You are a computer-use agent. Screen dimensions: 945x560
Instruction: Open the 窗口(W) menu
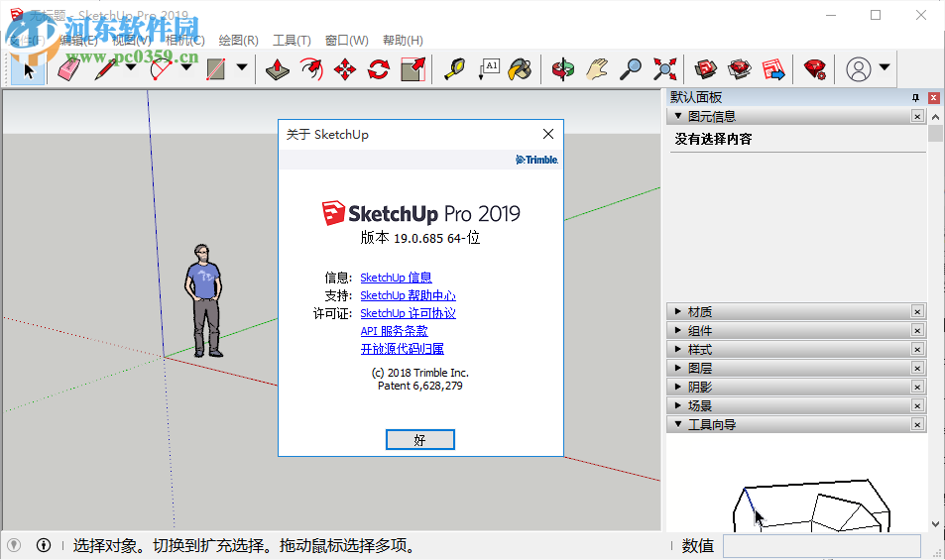346,41
